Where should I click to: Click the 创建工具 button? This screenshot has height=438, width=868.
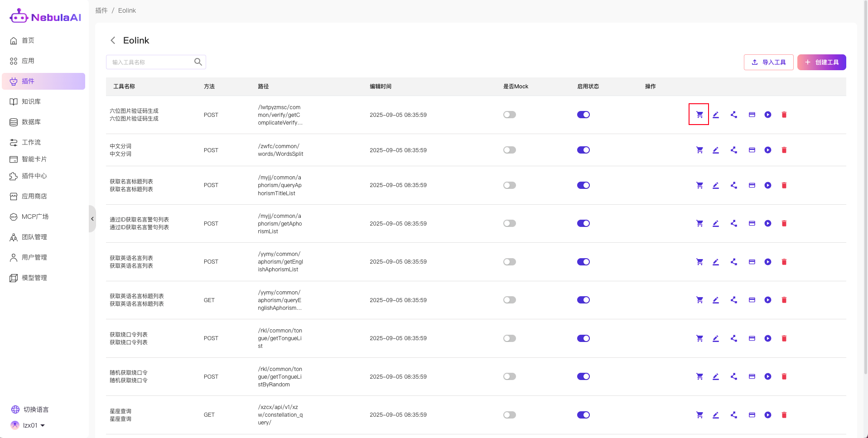coord(821,62)
